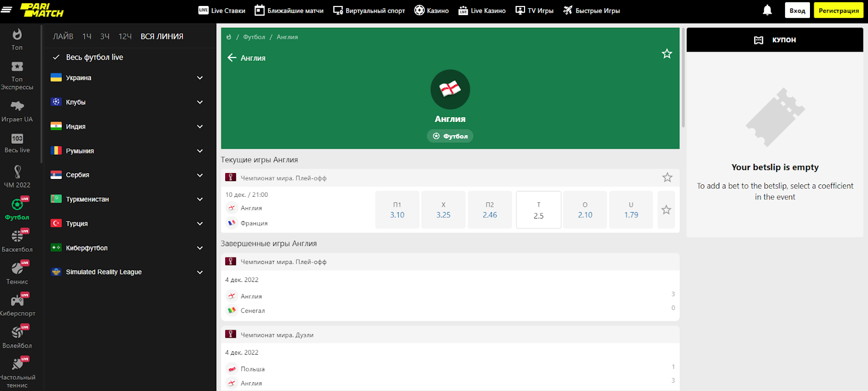Select Киберспорт in sidebar

pyautogui.click(x=17, y=305)
